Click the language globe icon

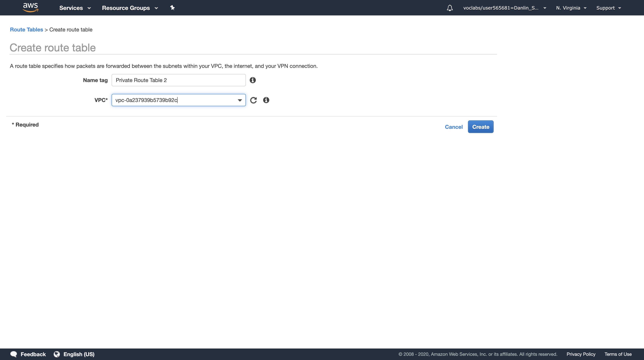coord(57,354)
